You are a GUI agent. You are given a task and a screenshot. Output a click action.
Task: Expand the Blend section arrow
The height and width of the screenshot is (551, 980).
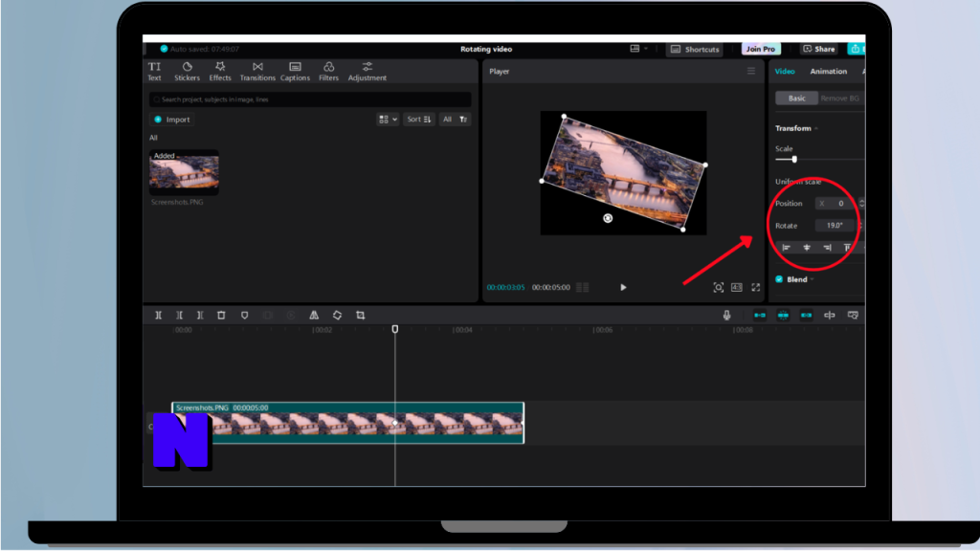pyautogui.click(x=812, y=279)
